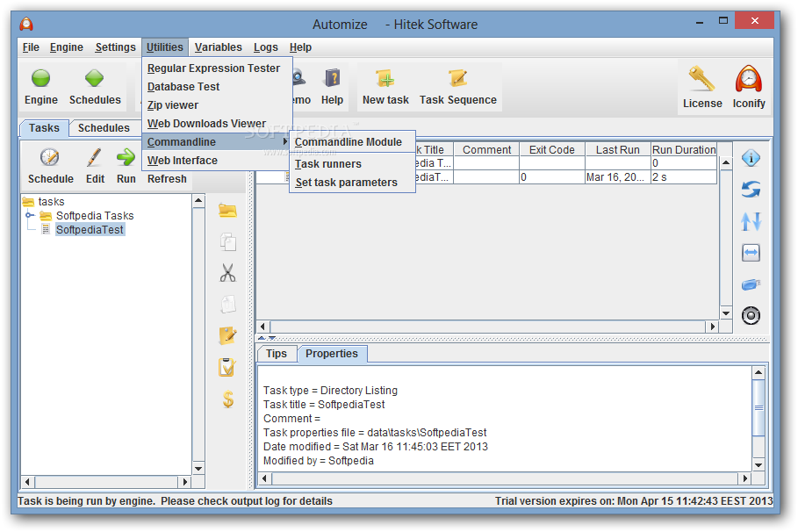Sort by Exit Code column header
The image size is (798, 532).
551,149
